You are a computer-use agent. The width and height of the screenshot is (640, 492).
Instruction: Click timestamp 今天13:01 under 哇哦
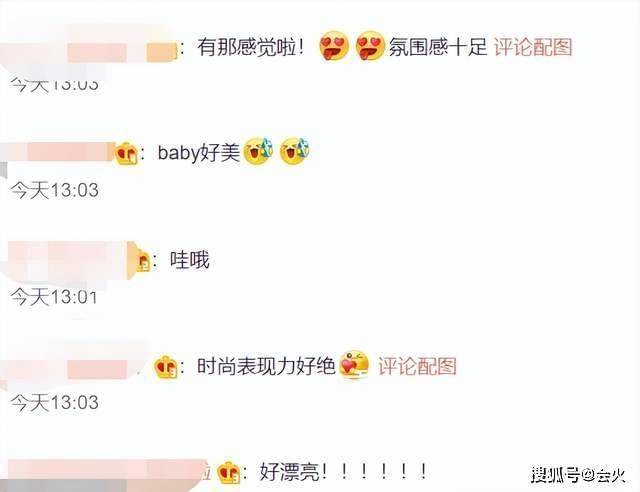[x=54, y=297]
